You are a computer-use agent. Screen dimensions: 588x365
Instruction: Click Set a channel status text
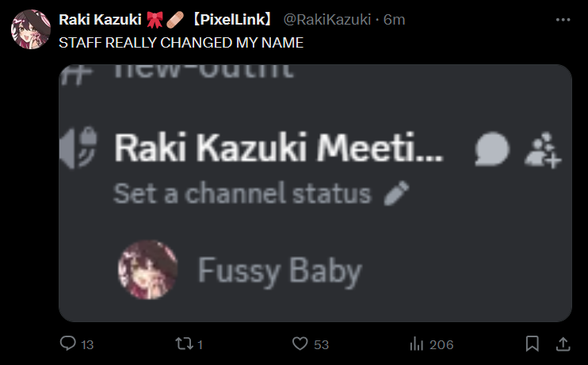[x=242, y=193]
